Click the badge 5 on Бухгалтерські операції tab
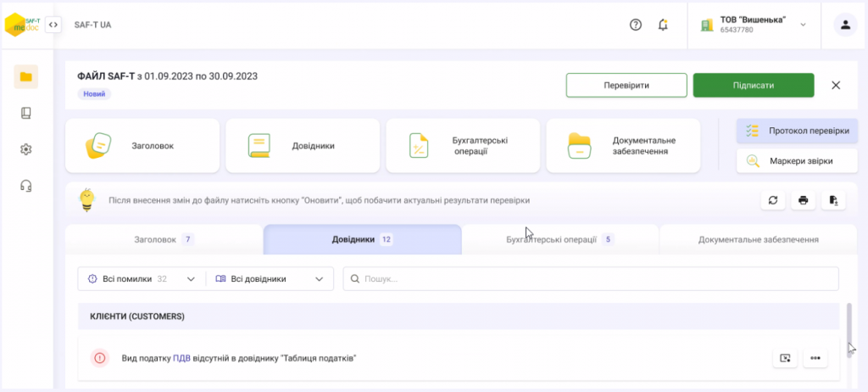This screenshot has width=868, height=392. point(608,239)
